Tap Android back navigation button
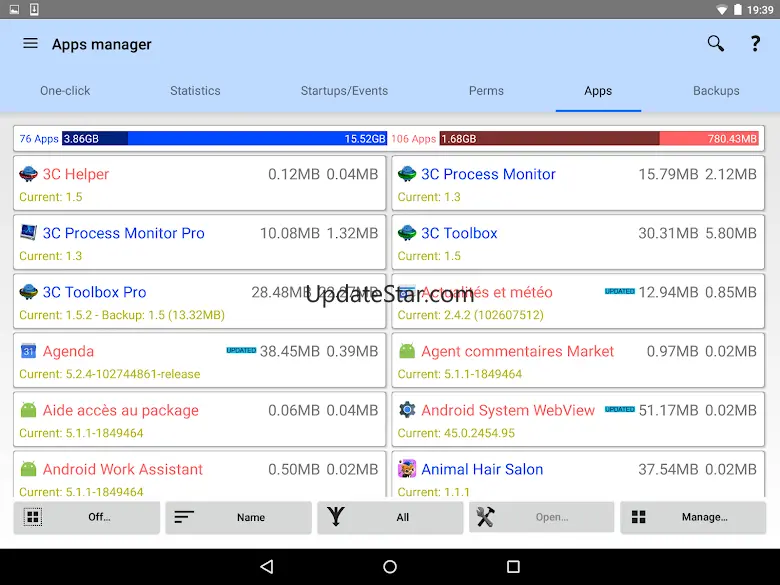780x585 pixels. point(267,567)
